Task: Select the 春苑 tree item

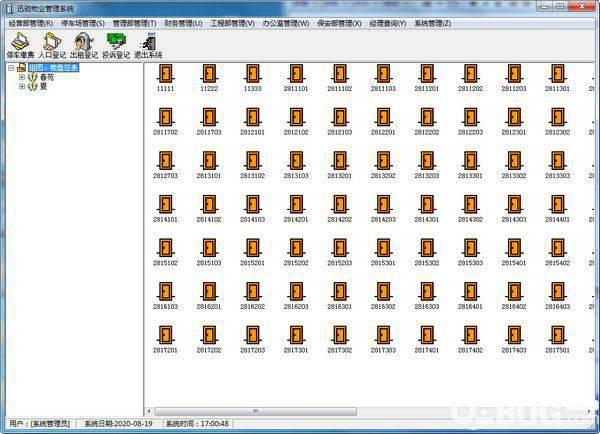Action: point(47,77)
